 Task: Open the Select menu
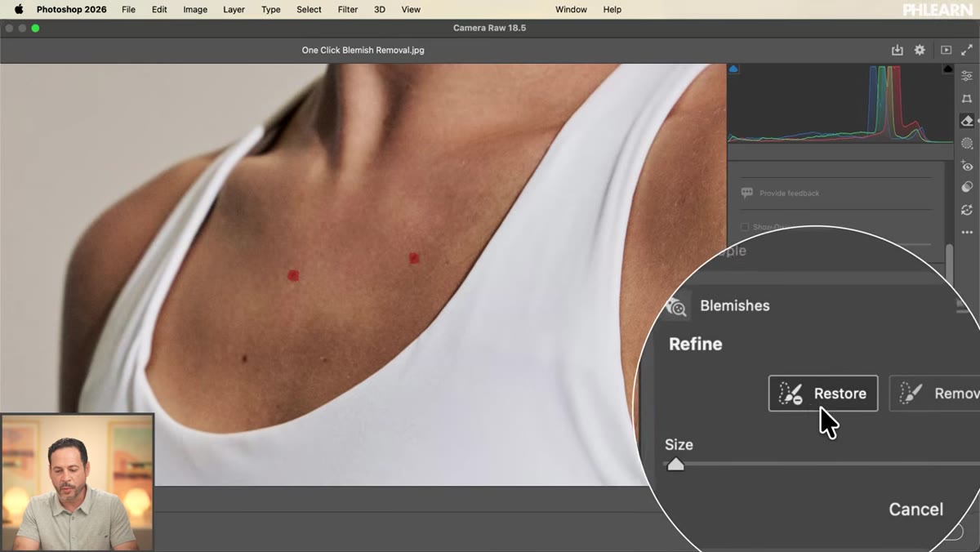(309, 10)
